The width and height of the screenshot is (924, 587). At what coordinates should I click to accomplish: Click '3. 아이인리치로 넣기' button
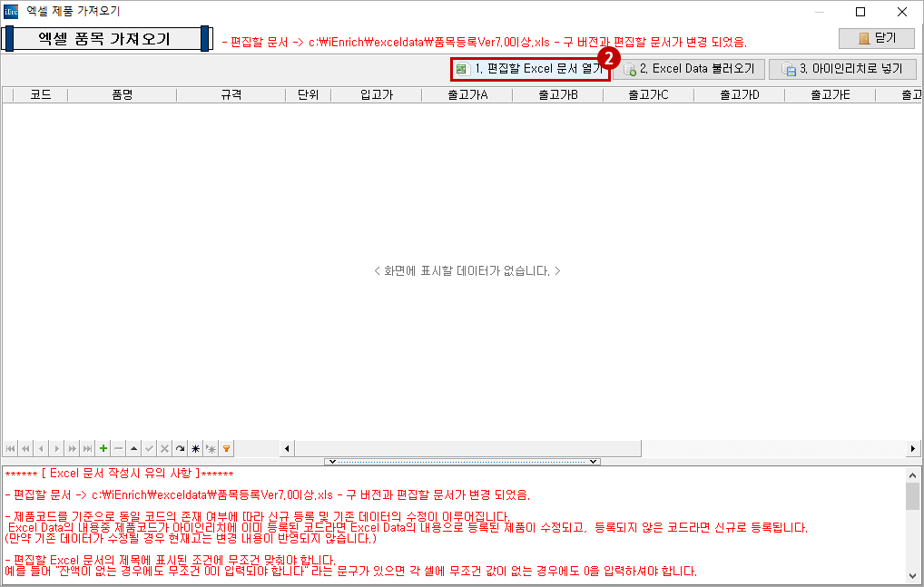[x=842, y=69]
